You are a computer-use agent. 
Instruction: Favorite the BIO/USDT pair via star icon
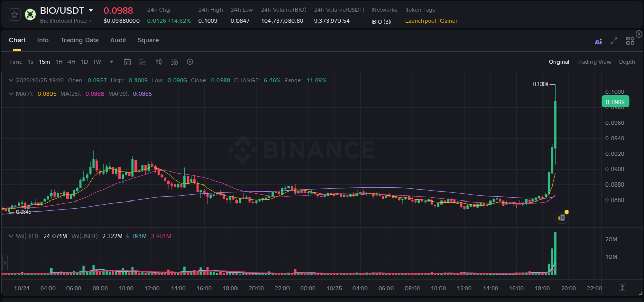point(14,14)
